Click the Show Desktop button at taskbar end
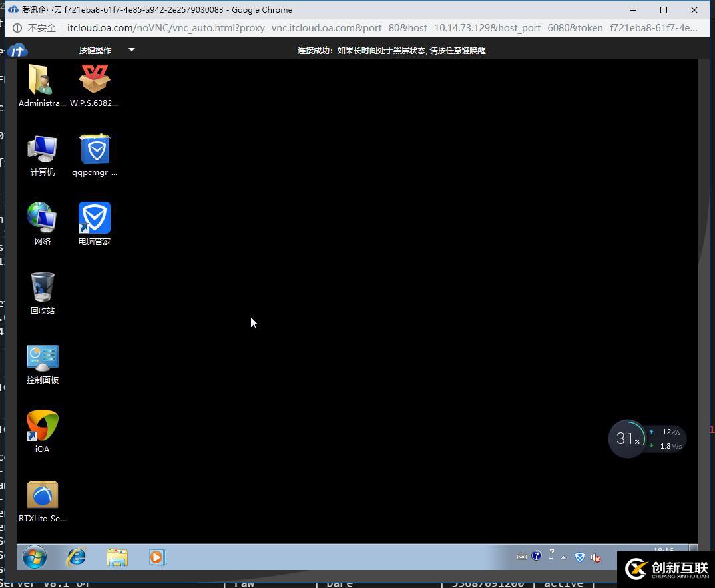 click(x=693, y=547)
